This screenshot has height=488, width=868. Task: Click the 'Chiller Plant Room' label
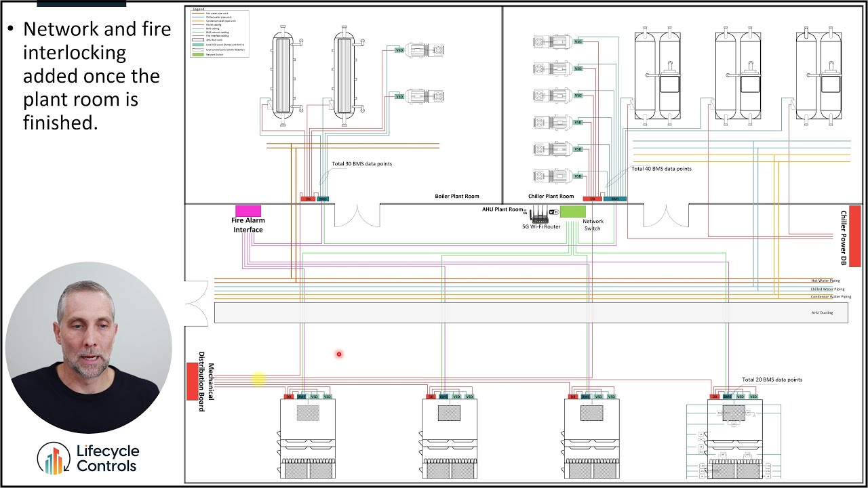click(551, 197)
